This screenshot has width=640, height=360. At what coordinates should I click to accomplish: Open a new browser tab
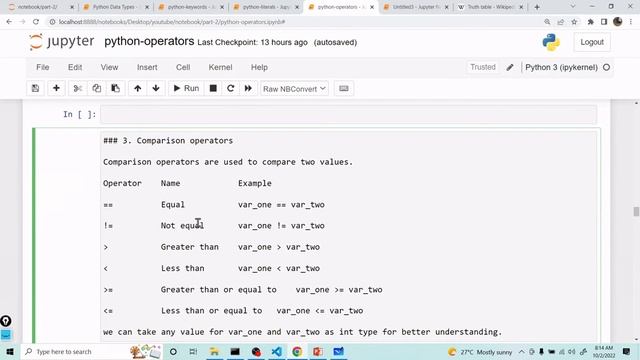click(x=537, y=7)
